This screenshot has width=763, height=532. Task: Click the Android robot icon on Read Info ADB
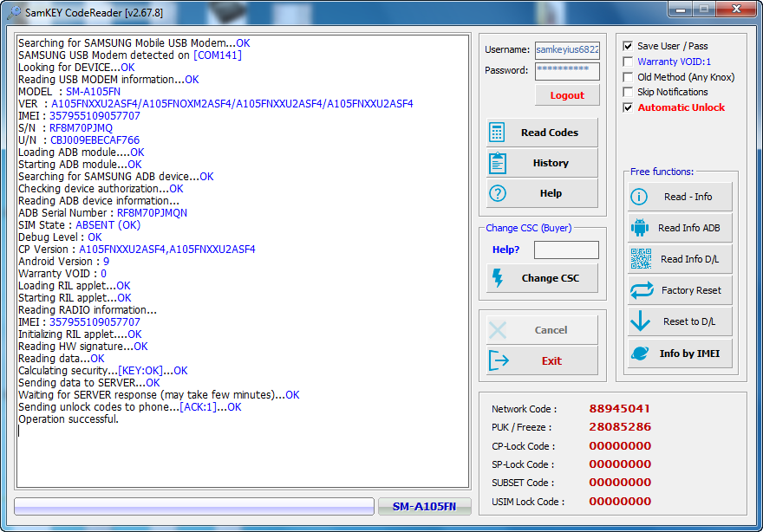pyautogui.click(x=639, y=228)
